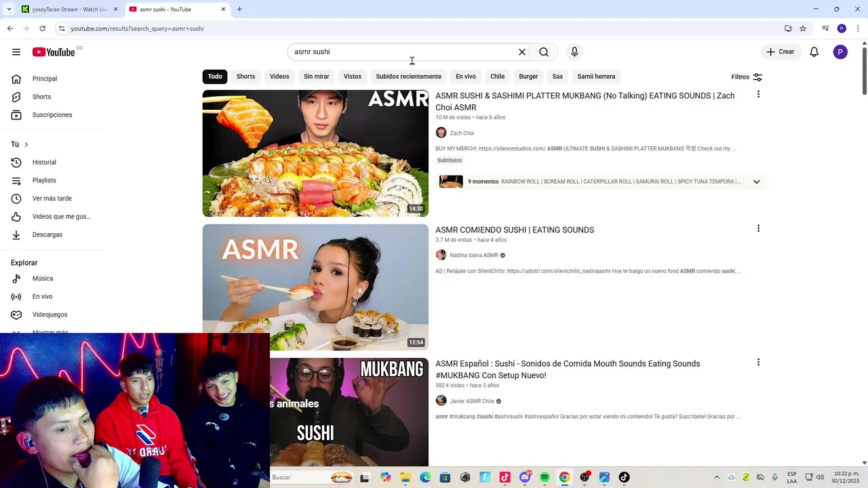
Task: Go to the YouTube home logo
Action: click(x=54, y=52)
